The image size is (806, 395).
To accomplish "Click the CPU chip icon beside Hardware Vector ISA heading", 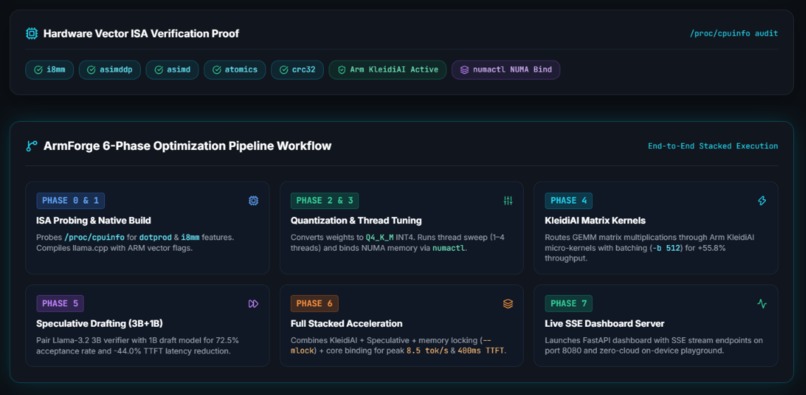I will point(31,33).
